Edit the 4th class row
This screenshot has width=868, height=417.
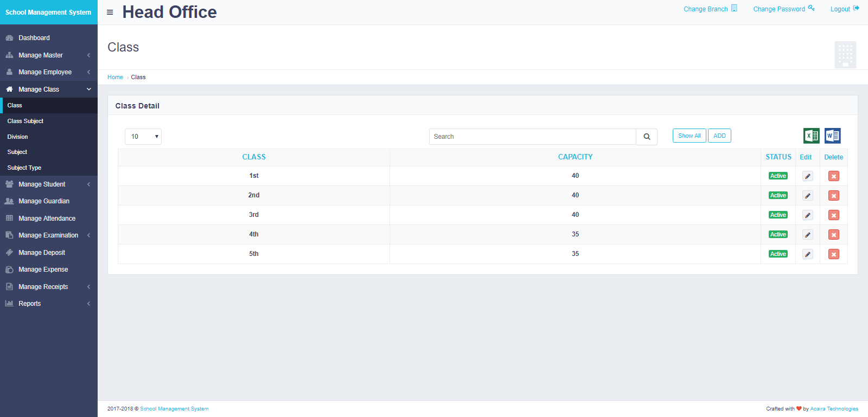(807, 235)
